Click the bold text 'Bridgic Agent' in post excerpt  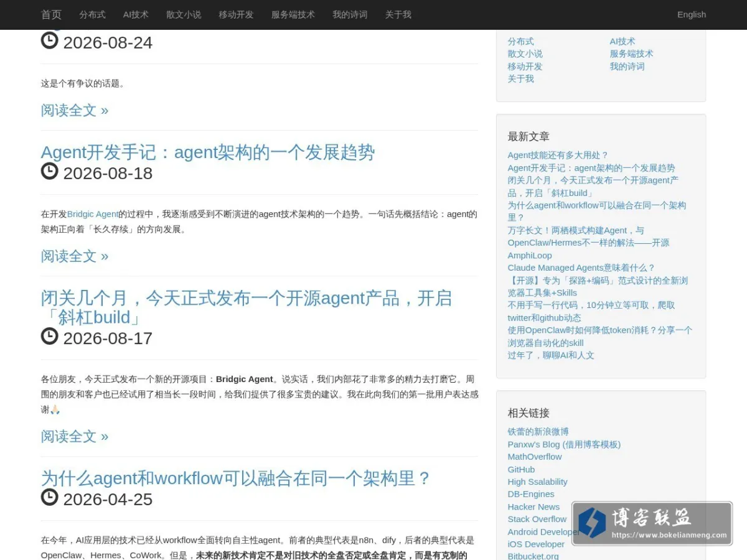[245, 379]
